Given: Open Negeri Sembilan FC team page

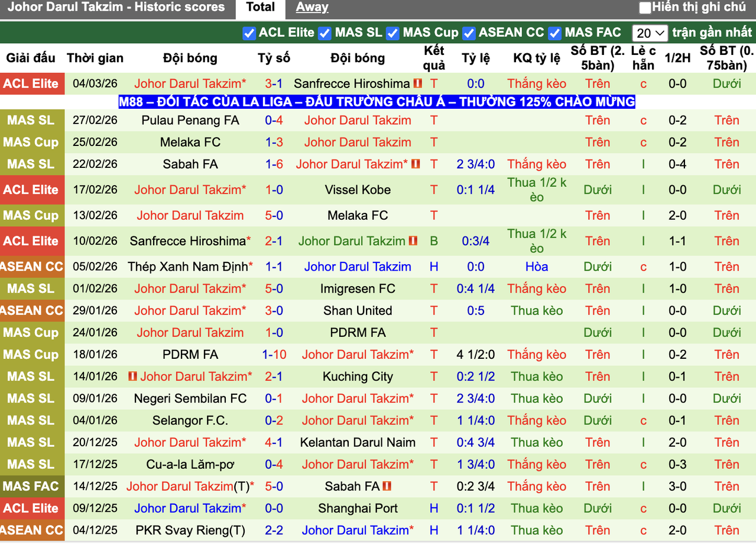Looking at the screenshot, I should coord(190,398).
